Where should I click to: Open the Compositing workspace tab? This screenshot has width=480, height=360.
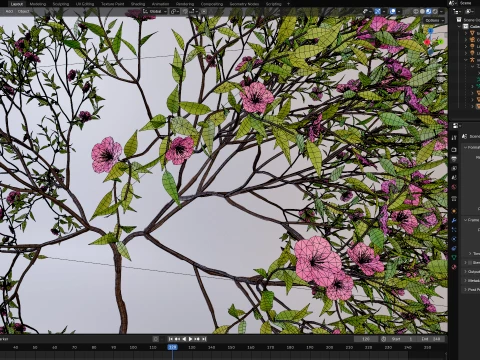[x=212, y=4]
